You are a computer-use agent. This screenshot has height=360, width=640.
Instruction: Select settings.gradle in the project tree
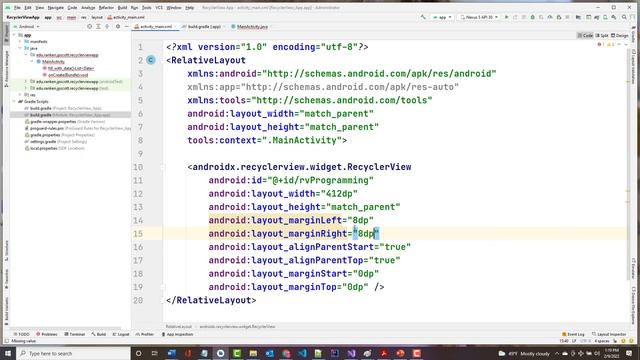pyautogui.click(x=43, y=142)
